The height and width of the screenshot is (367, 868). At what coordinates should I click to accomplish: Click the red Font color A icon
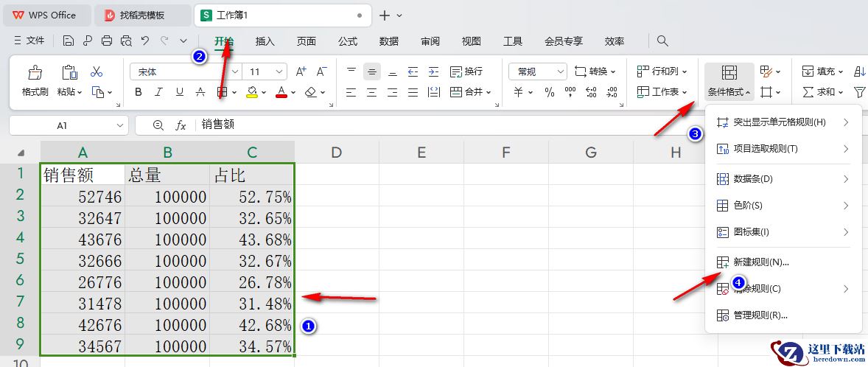[281, 92]
